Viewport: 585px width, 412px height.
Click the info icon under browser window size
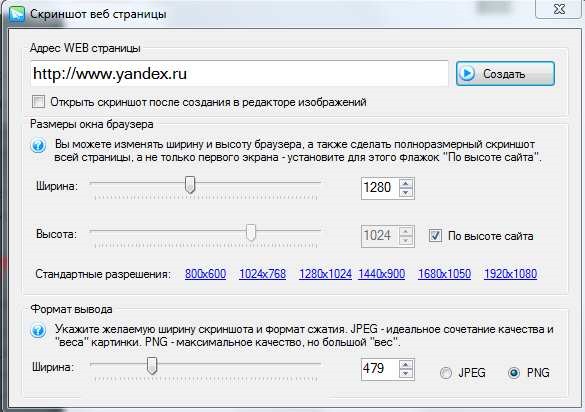pyautogui.click(x=38, y=145)
